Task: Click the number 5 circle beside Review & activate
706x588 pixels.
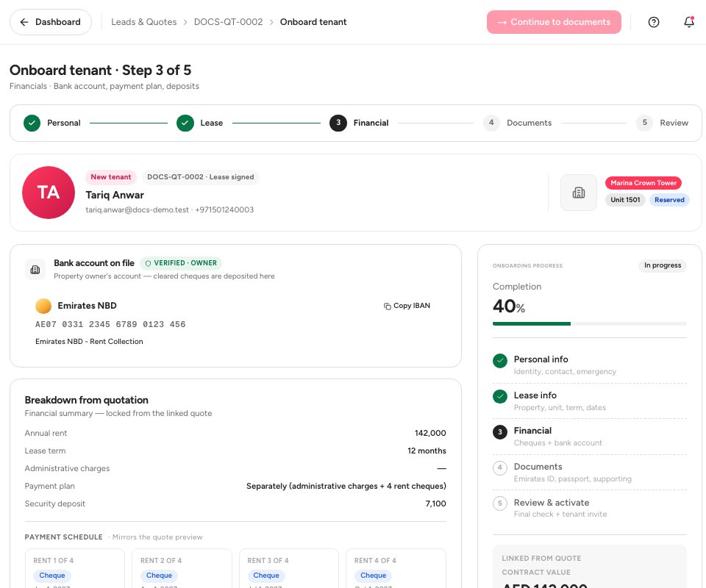Action: click(x=500, y=503)
